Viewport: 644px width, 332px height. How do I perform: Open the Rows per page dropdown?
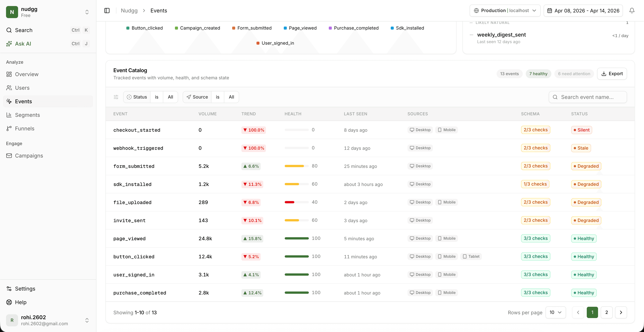coord(555,312)
